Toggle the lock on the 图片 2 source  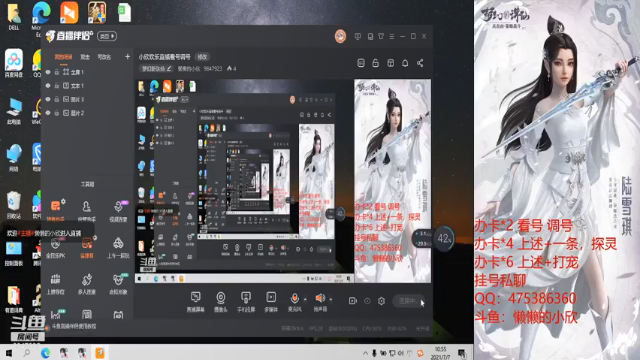point(57,113)
